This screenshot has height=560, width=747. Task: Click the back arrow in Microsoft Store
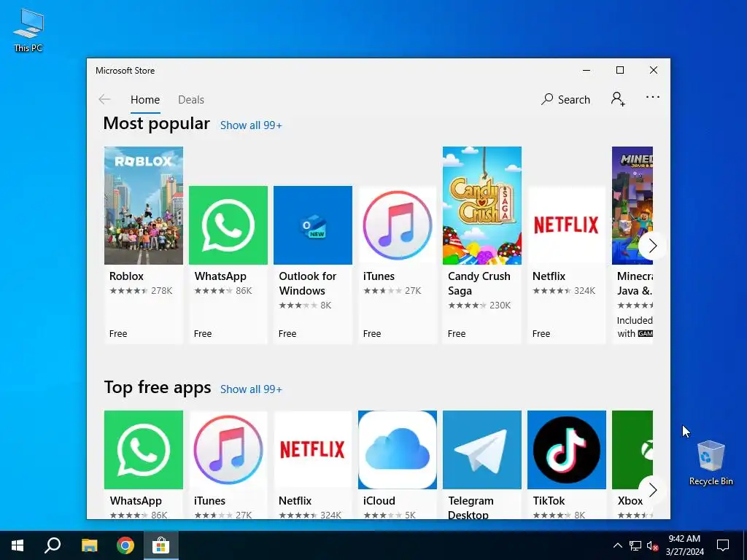click(x=104, y=99)
